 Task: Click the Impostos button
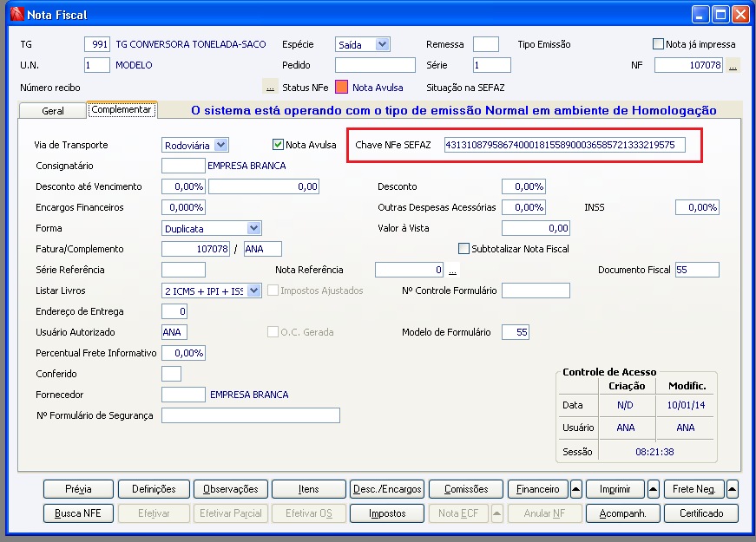click(387, 513)
